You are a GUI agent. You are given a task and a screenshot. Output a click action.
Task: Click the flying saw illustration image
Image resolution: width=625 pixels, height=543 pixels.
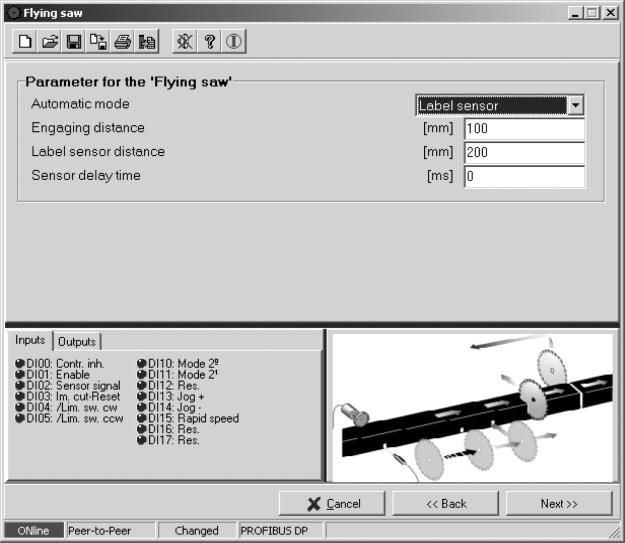point(472,407)
